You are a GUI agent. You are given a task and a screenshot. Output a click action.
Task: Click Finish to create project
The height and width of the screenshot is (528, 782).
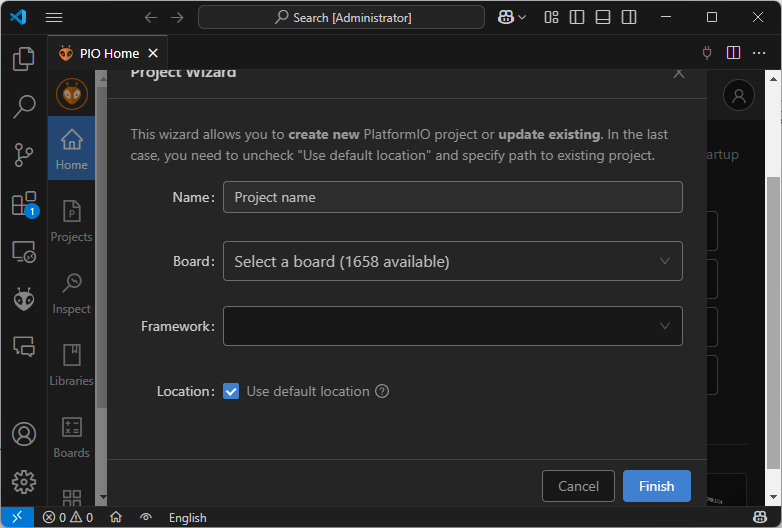pos(656,486)
